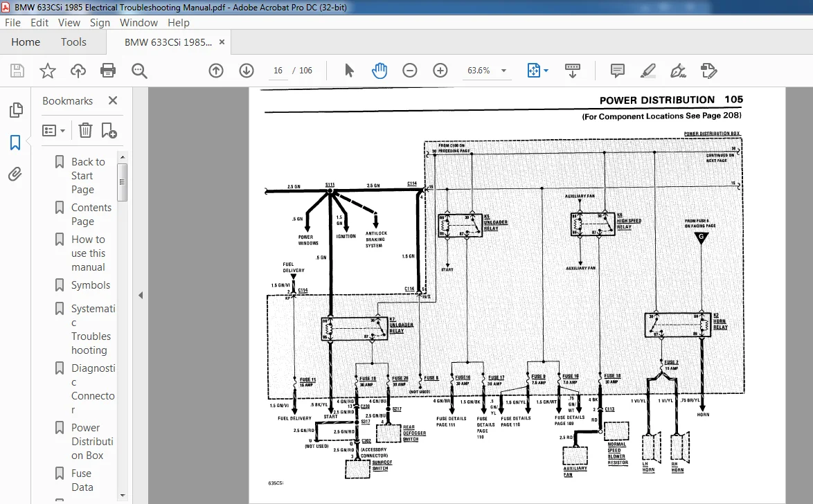The height and width of the screenshot is (504, 813).
Task: Open the Contents Page bookmark
Action: pyautogui.click(x=91, y=214)
